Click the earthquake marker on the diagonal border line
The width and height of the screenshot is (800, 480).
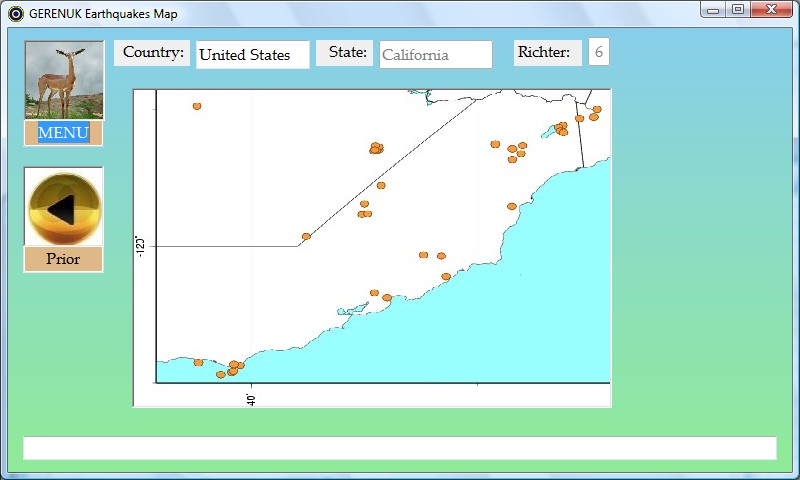pyautogui.click(x=306, y=236)
